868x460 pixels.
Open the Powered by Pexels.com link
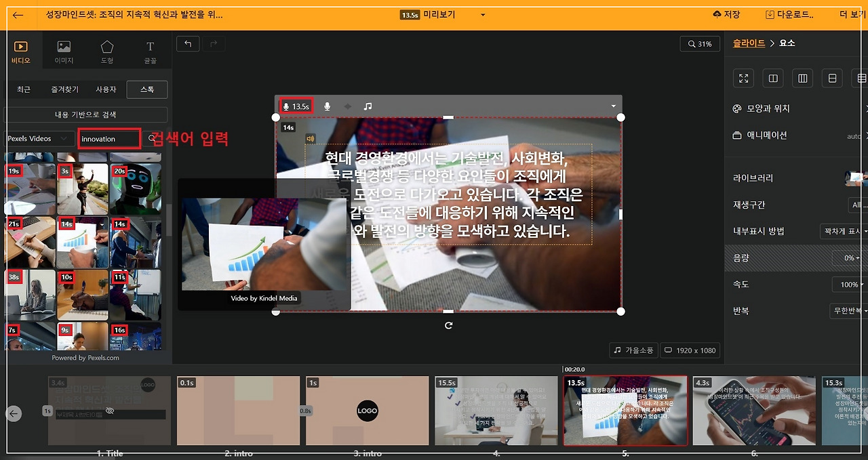(x=85, y=358)
